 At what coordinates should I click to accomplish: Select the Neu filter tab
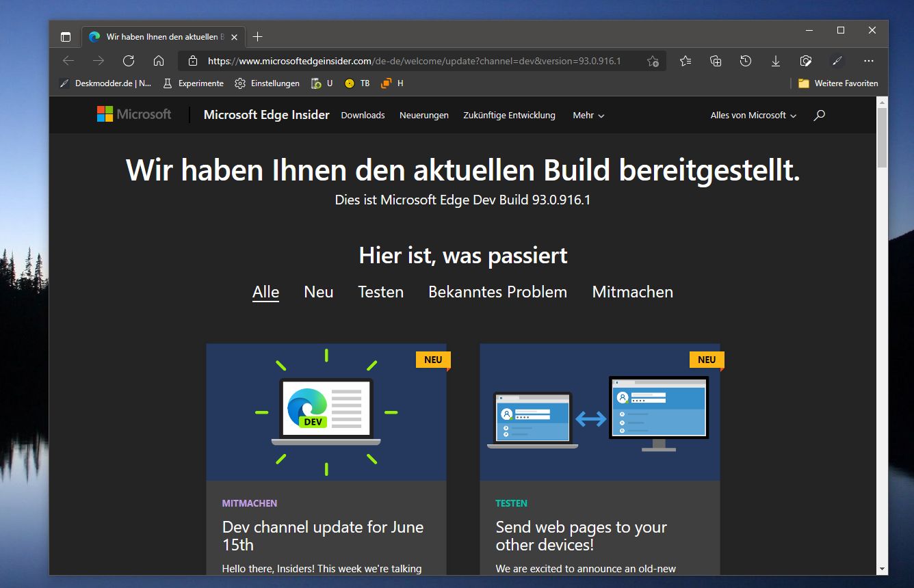pyautogui.click(x=319, y=292)
